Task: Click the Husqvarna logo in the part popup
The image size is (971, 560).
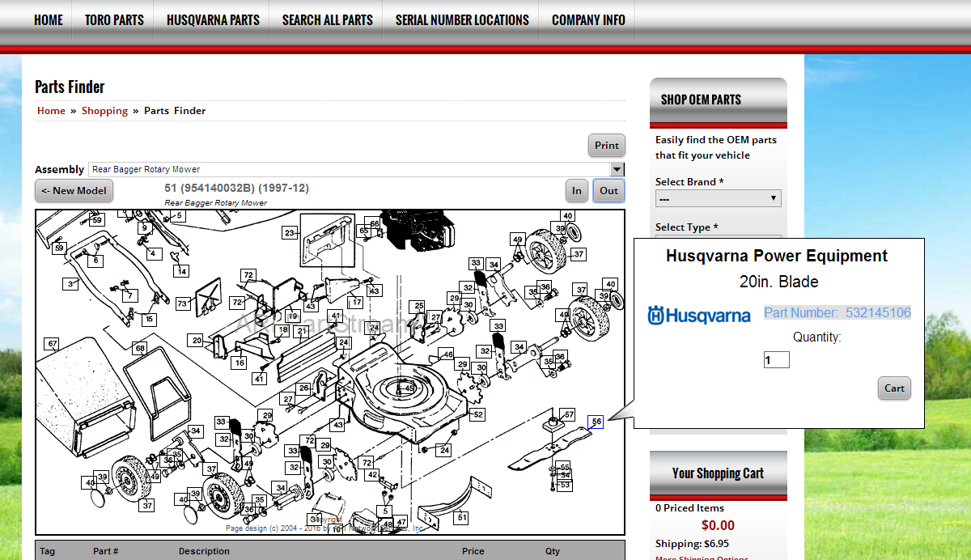Action: pos(699,316)
